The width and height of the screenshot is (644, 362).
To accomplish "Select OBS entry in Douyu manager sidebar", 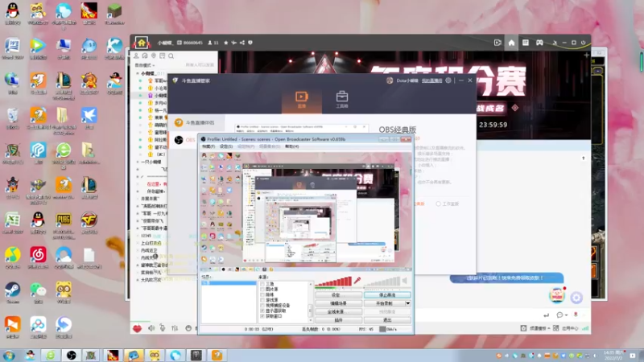I will [184, 140].
